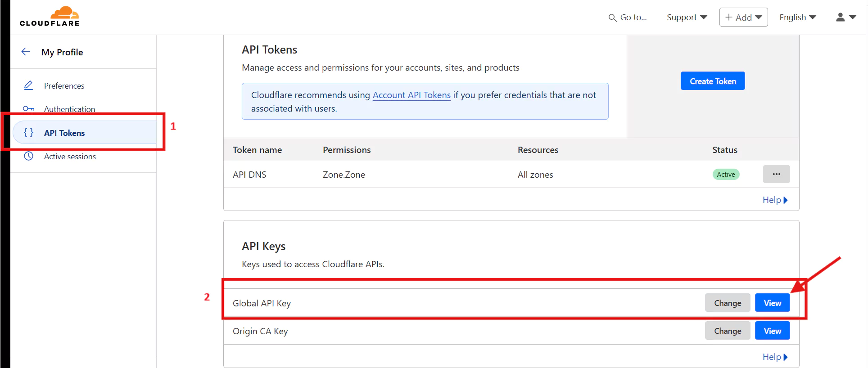868x368 pixels.
Task: Click the Active sessions clock icon
Action: click(28, 156)
